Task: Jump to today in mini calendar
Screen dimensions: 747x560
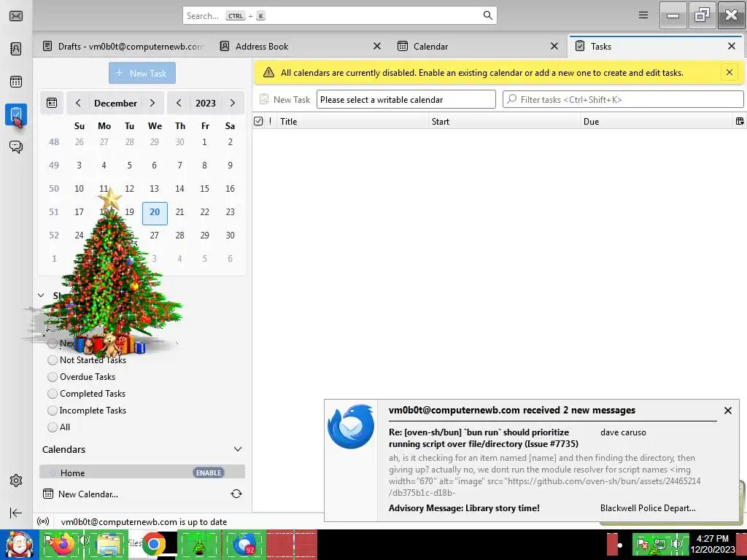Action: click(52, 103)
